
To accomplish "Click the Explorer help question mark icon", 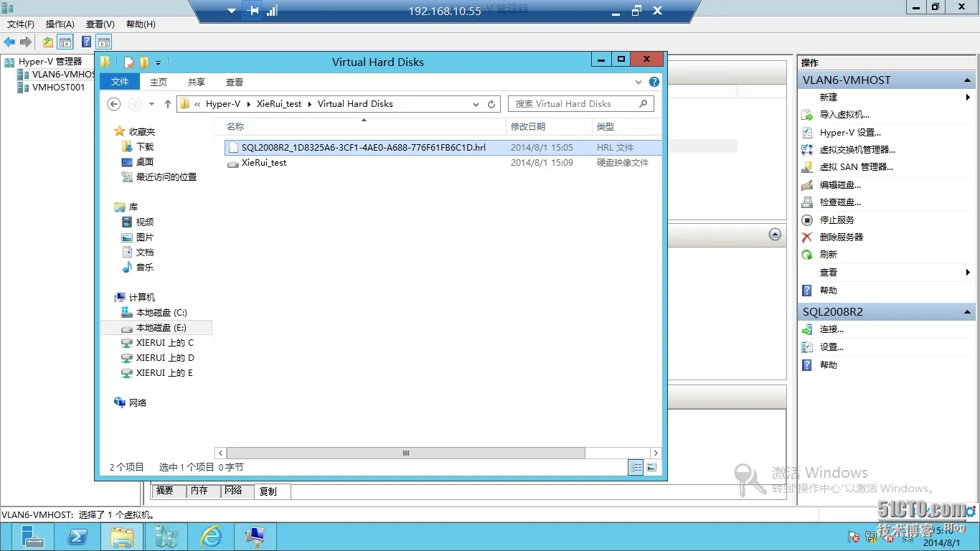I will click(654, 82).
